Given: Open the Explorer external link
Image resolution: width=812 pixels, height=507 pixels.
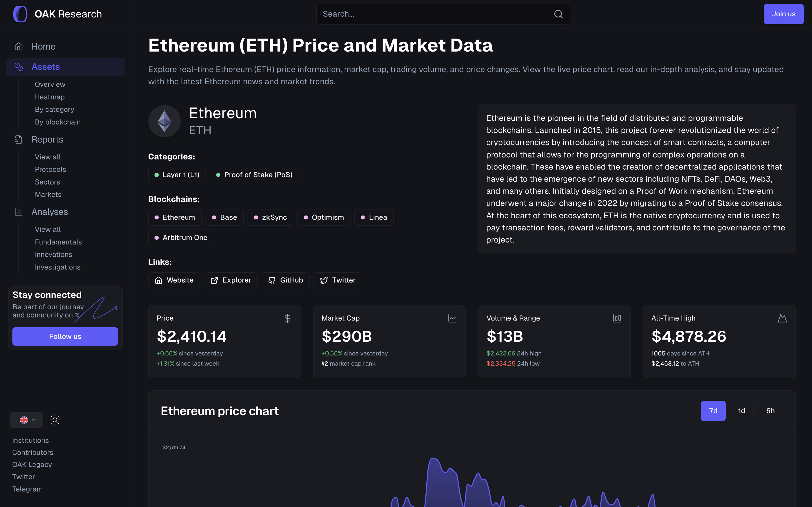Looking at the screenshot, I should coord(231,280).
